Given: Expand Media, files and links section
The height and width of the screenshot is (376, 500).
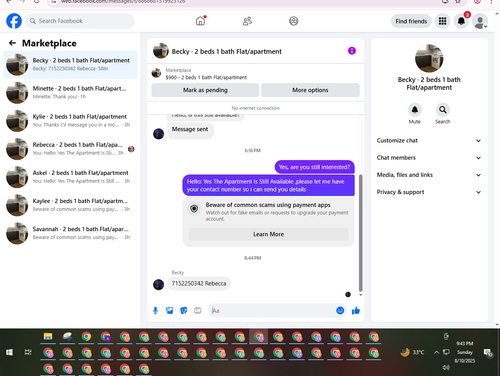Looking at the screenshot, I should coord(429,175).
